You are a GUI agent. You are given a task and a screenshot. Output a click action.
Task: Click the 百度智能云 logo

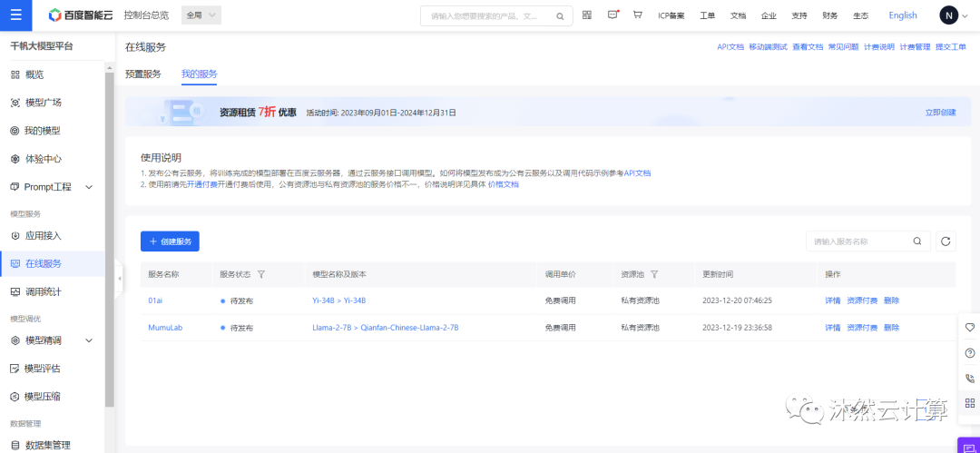(81, 15)
